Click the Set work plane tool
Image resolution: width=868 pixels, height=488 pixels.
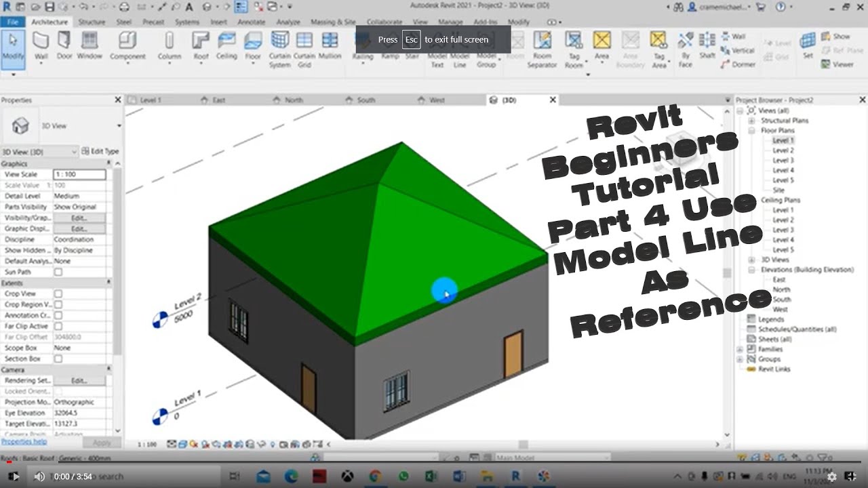click(808, 45)
